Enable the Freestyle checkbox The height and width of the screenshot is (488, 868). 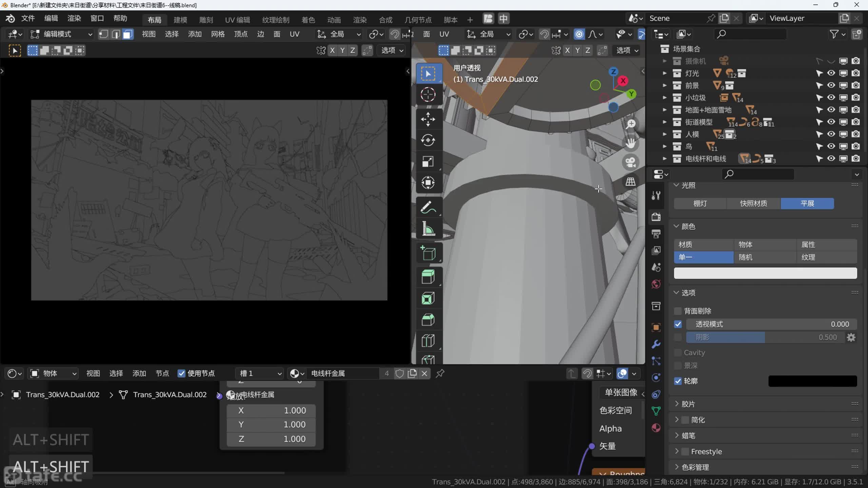click(x=685, y=451)
